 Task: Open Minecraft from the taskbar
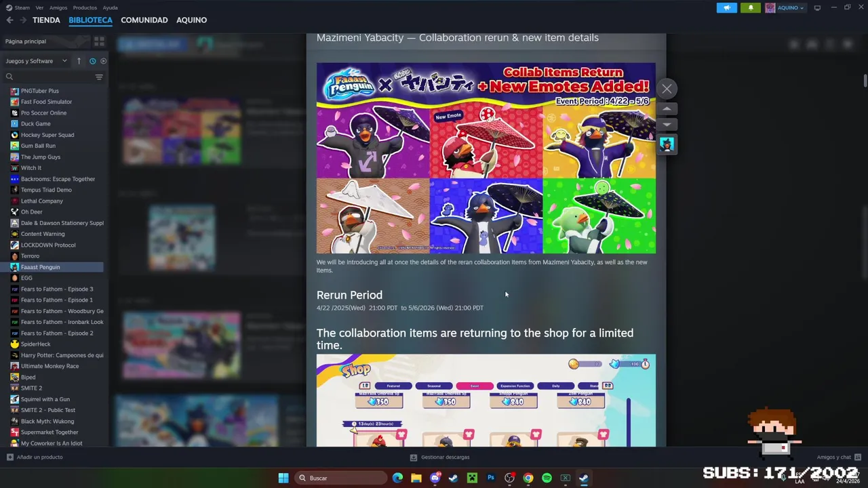[x=472, y=478]
